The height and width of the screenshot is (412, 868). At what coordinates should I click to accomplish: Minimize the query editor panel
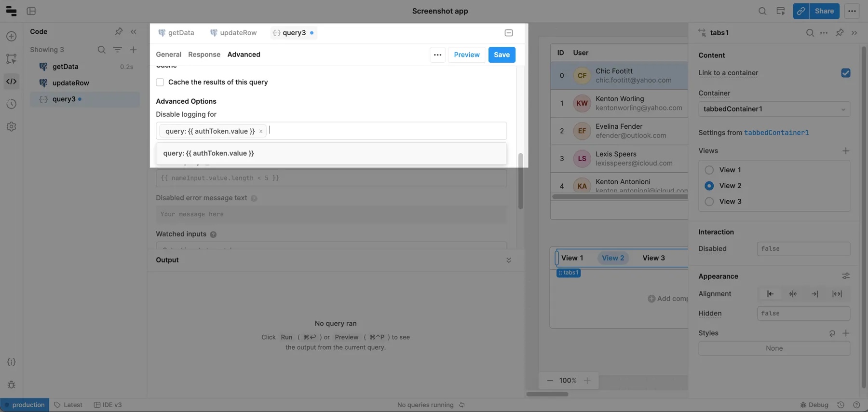click(509, 33)
